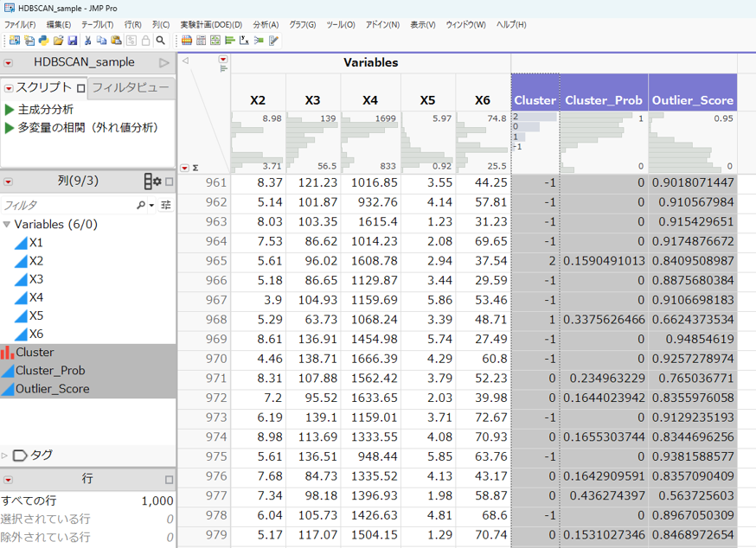
Task: Click the green bars distribution icon
Action: click(230, 41)
